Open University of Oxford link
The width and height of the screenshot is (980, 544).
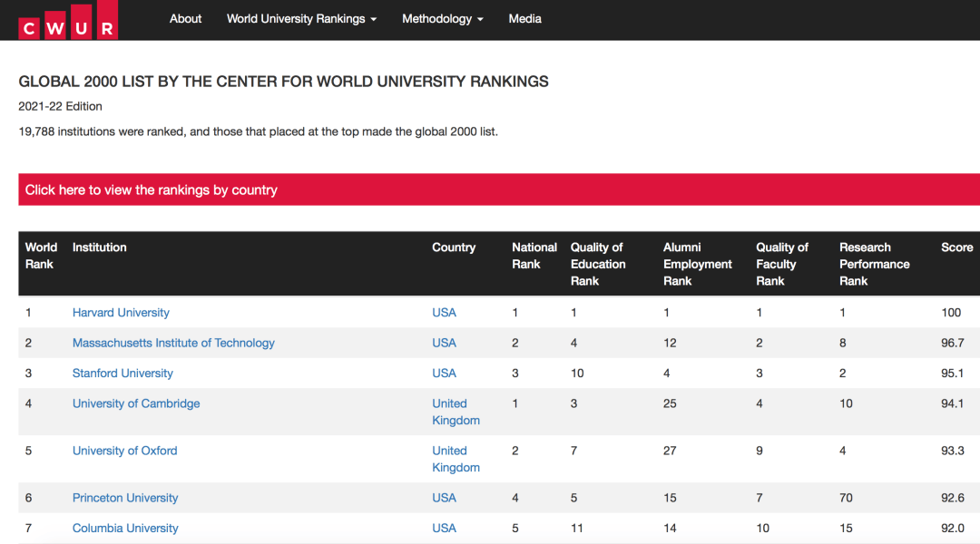[125, 451]
